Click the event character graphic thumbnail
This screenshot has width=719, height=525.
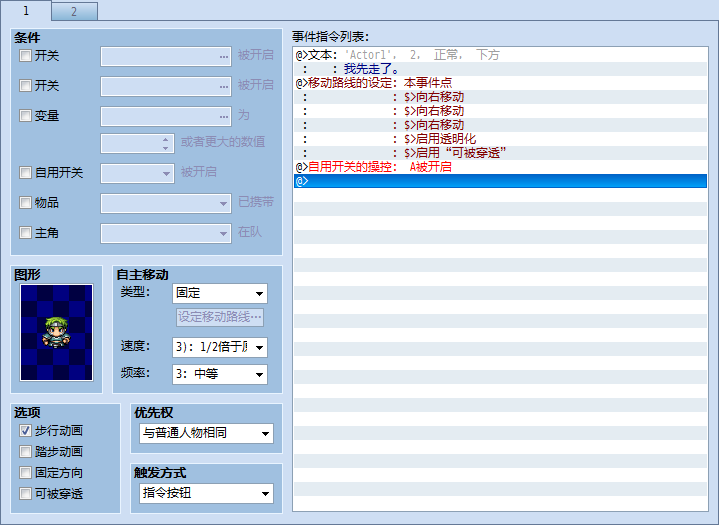(56, 332)
